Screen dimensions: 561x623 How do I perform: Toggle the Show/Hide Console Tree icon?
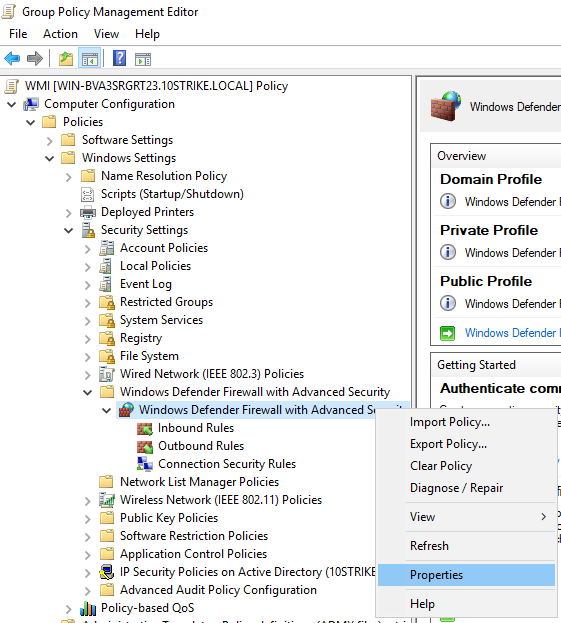point(89,59)
